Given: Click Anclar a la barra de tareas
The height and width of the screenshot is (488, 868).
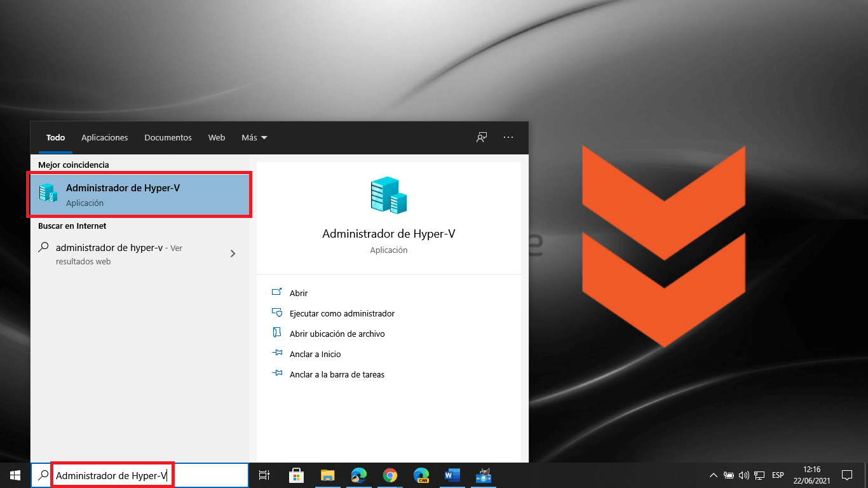Looking at the screenshot, I should [337, 374].
